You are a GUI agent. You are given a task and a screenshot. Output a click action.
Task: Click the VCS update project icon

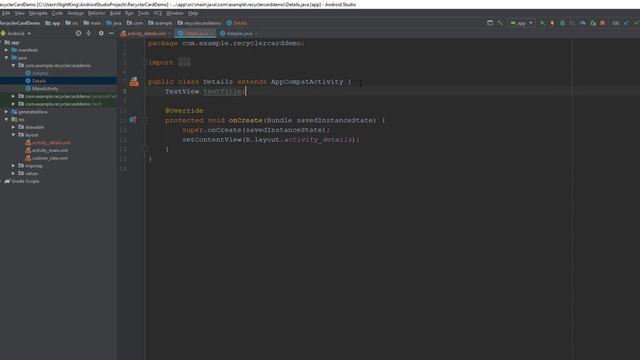coord(627,23)
